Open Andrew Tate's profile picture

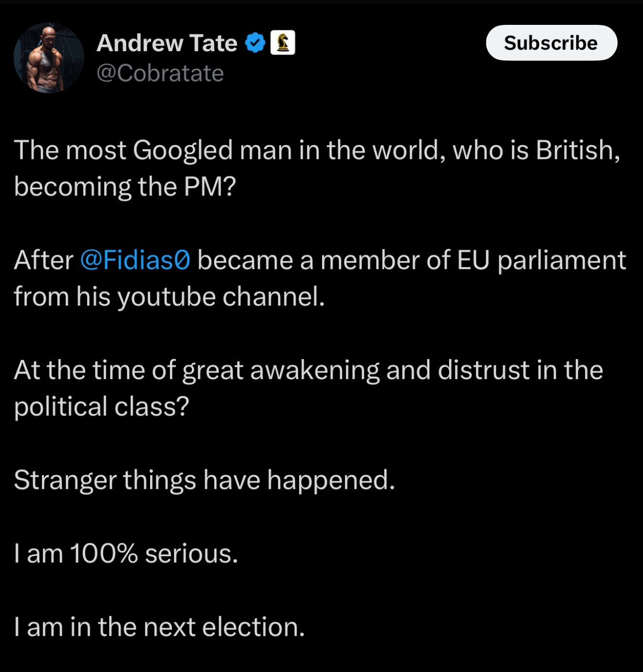tap(49, 58)
